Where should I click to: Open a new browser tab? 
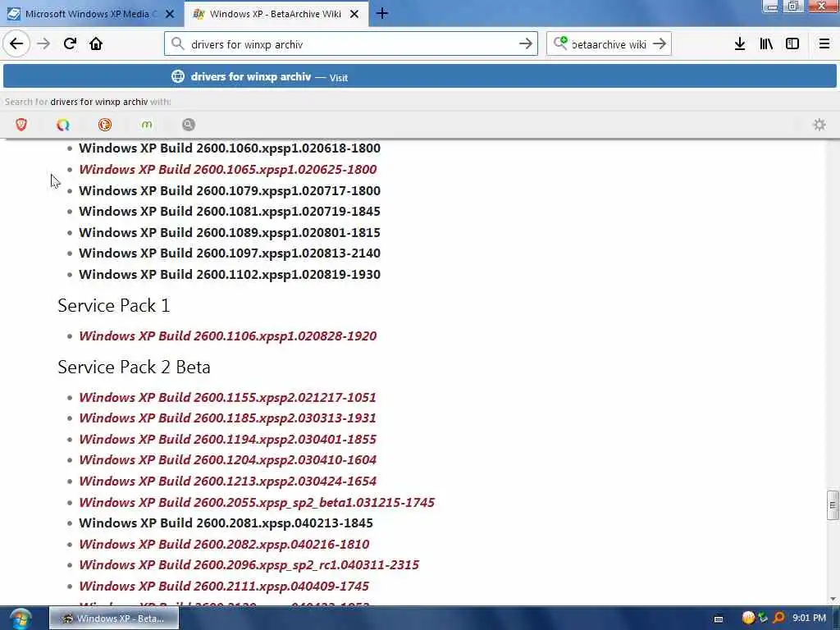[382, 13]
